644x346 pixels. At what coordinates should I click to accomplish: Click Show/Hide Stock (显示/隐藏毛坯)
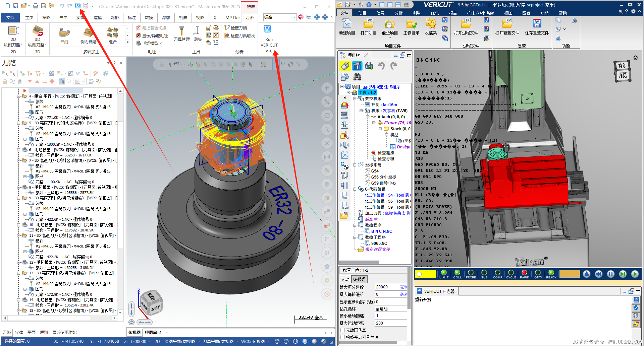pos(152,36)
